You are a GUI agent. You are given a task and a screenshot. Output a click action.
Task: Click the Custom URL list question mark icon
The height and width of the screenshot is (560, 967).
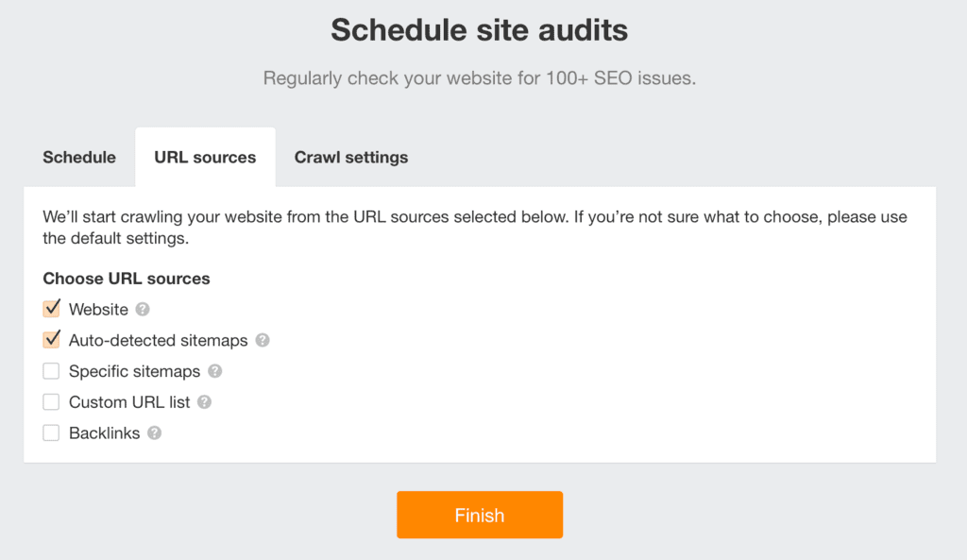pyautogui.click(x=206, y=402)
